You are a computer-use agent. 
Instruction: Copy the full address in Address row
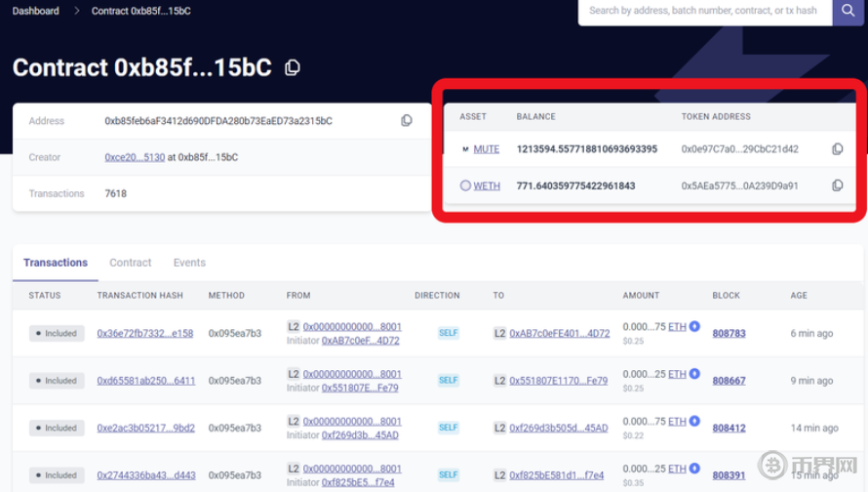(407, 121)
